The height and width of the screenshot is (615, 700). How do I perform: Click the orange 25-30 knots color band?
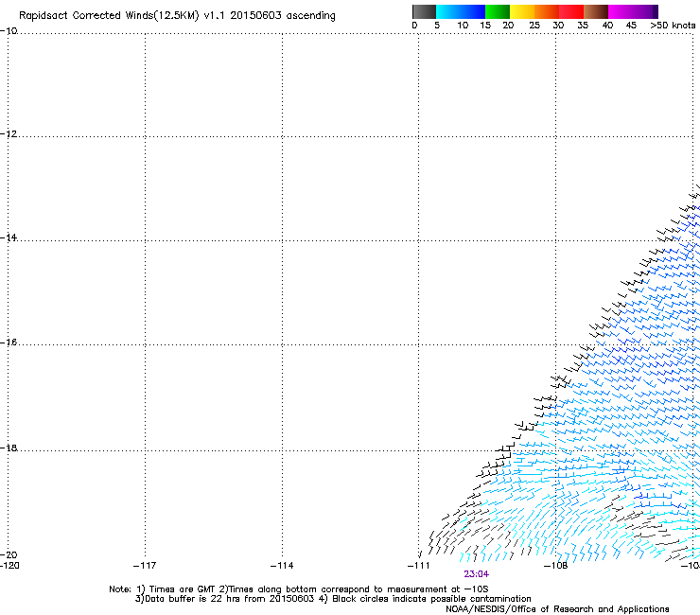(547, 11)
